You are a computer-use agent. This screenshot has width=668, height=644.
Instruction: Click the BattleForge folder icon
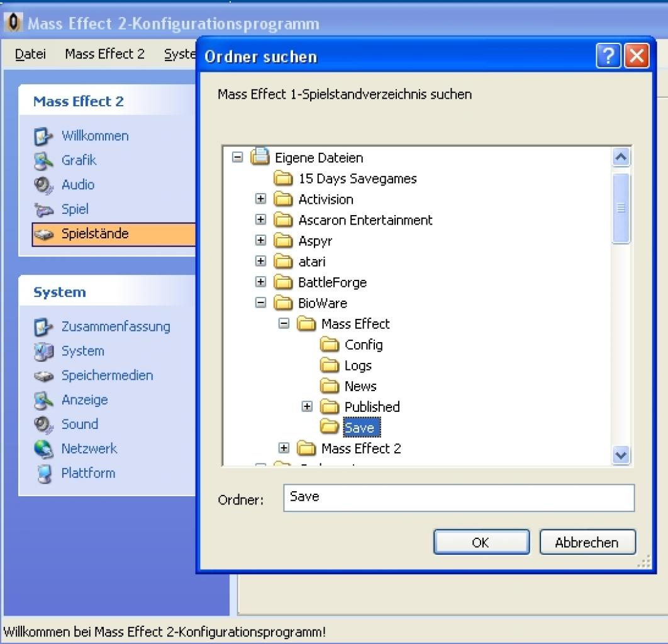pyautogui.click(x=283, y=282)
